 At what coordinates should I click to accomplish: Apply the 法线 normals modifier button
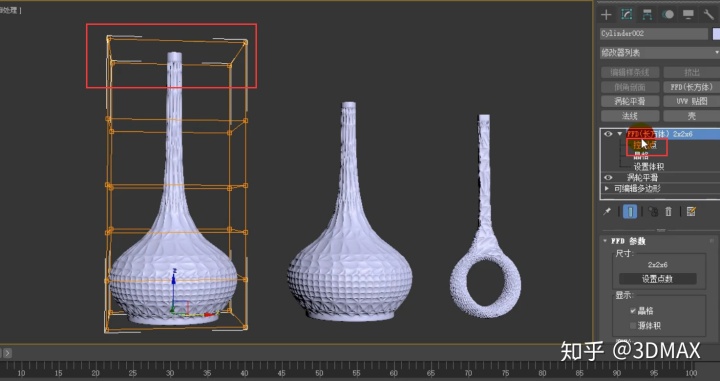tap(630, 116)
